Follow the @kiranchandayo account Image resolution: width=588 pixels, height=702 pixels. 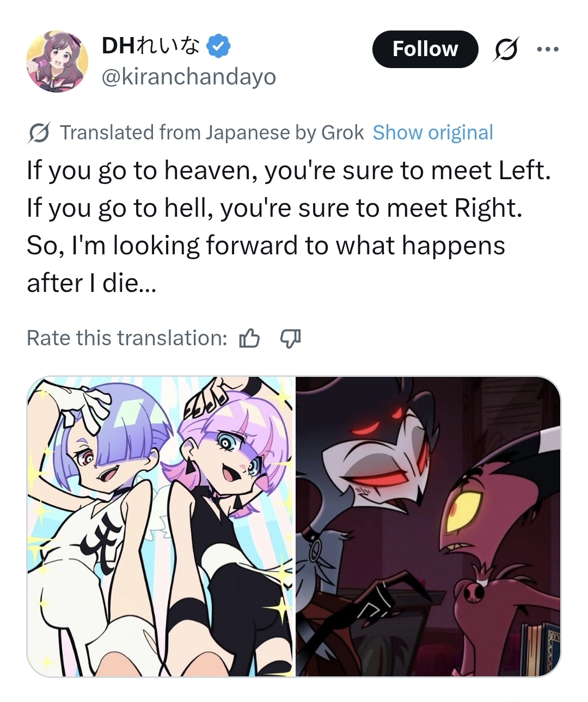click(x=425, y=49)
